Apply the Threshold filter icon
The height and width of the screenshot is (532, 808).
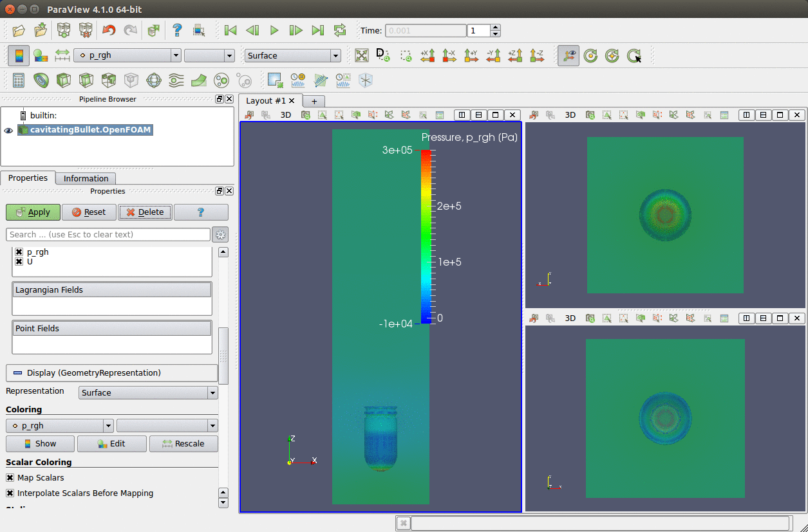109,80
